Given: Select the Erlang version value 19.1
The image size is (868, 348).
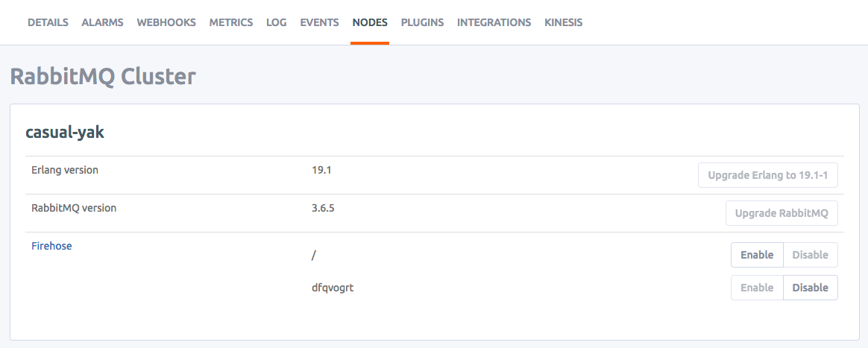Looking at the screenshot, I should [x=321, y=171].
